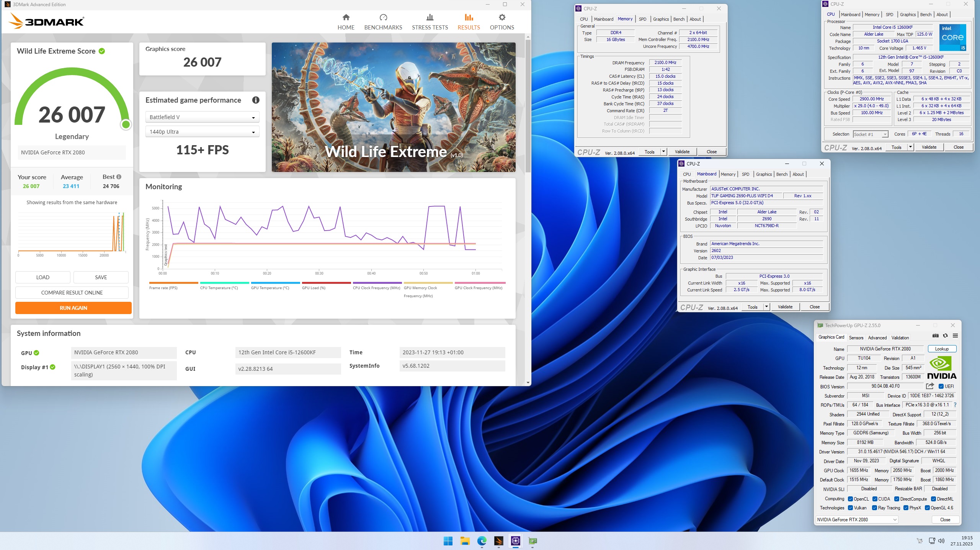The height and width of the screenshot is (550, 980).
Task: Click the BIOS export share icon in GPU-Z
Action: click(930, 386)
